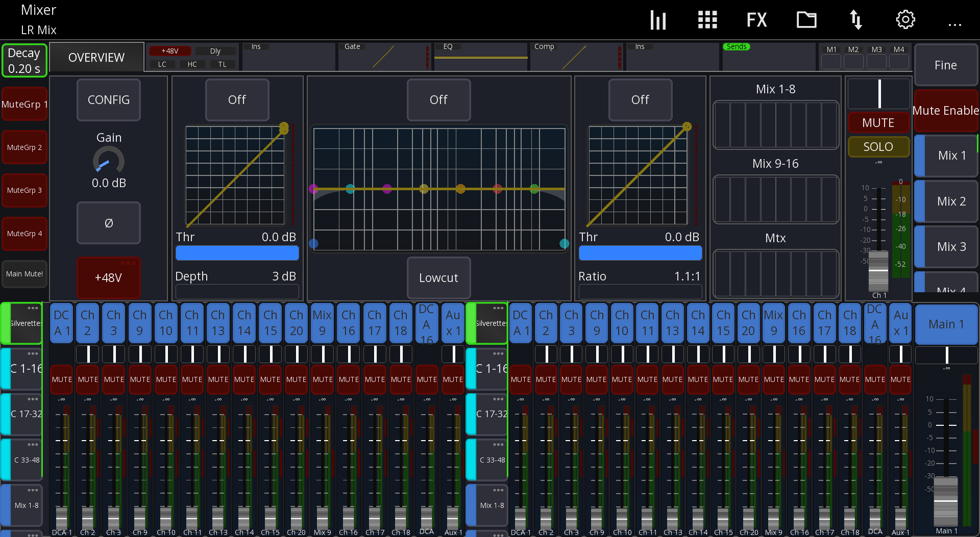This screenshot has width=980, height=537.
Task: Open the CONFIG button
Action: [109, 99]
